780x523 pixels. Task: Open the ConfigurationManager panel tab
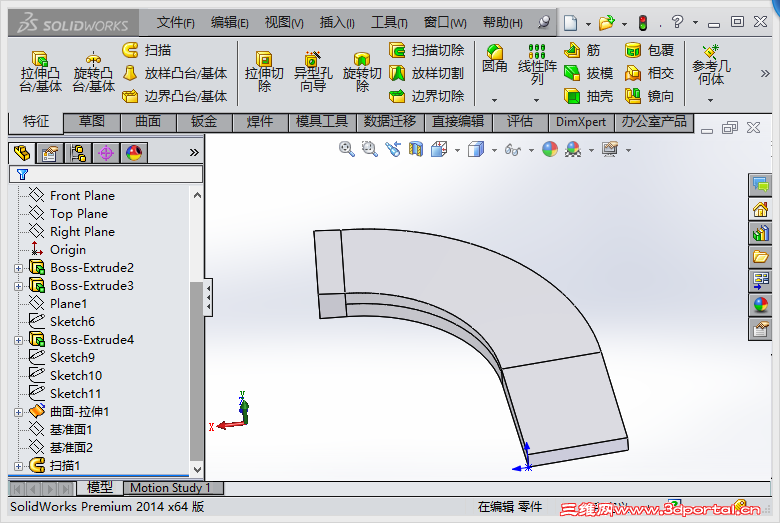coord(78,153)
